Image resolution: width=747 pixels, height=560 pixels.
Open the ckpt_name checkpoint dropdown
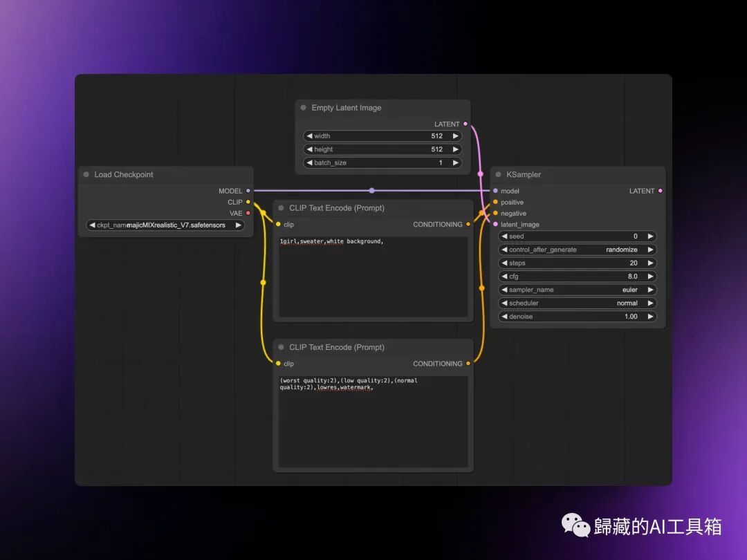pyautogui.click(x=165, y=225)
